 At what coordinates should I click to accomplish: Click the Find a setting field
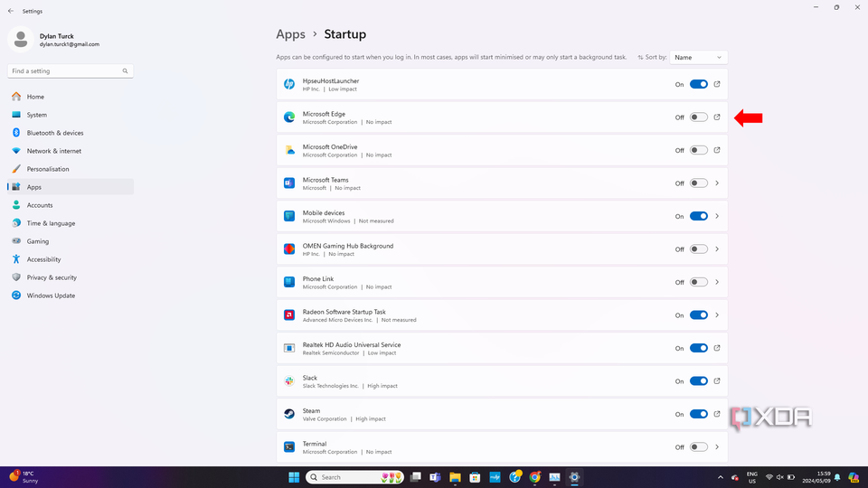pos(71,70)
